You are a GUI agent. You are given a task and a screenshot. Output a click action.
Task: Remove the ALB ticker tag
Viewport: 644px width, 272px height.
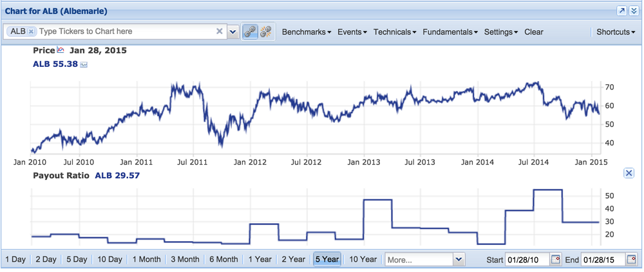(x=32, y=32)
